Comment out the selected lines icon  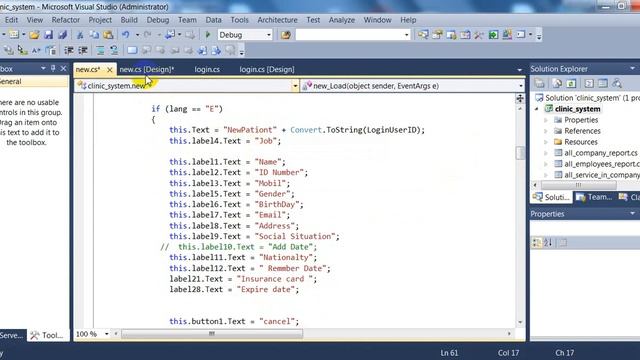[100, 50]
